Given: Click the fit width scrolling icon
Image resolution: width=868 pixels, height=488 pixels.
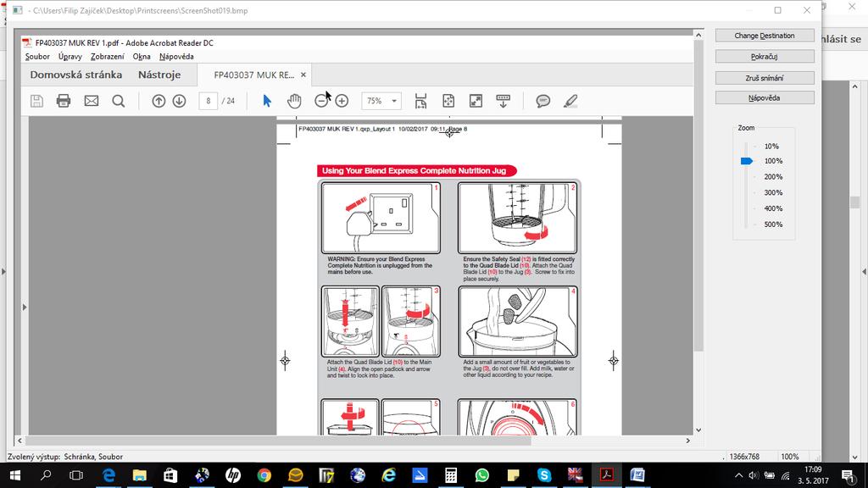Looking at the screenshot, I should point(420,101).
